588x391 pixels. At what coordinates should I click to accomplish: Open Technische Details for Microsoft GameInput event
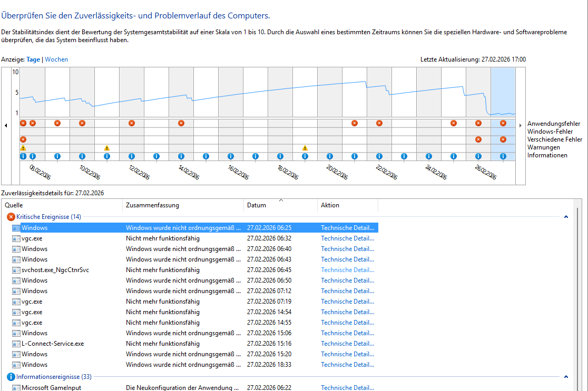pos(347,388)
